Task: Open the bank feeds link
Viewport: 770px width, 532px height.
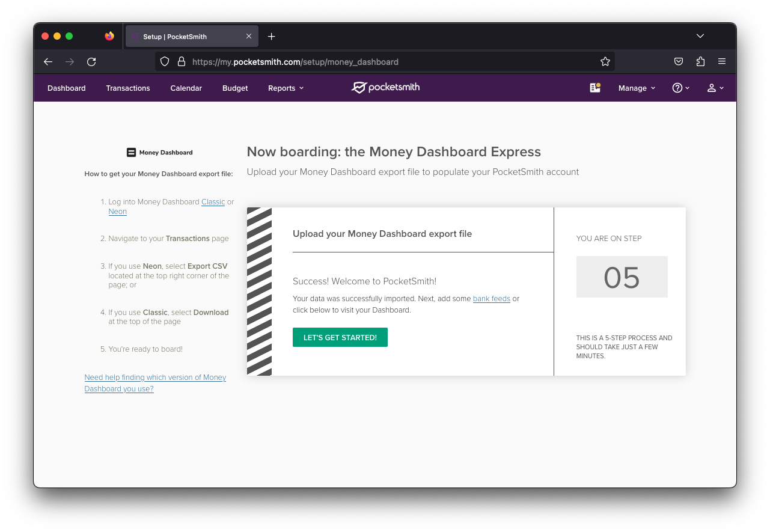Action: click(x=491, y=298)
